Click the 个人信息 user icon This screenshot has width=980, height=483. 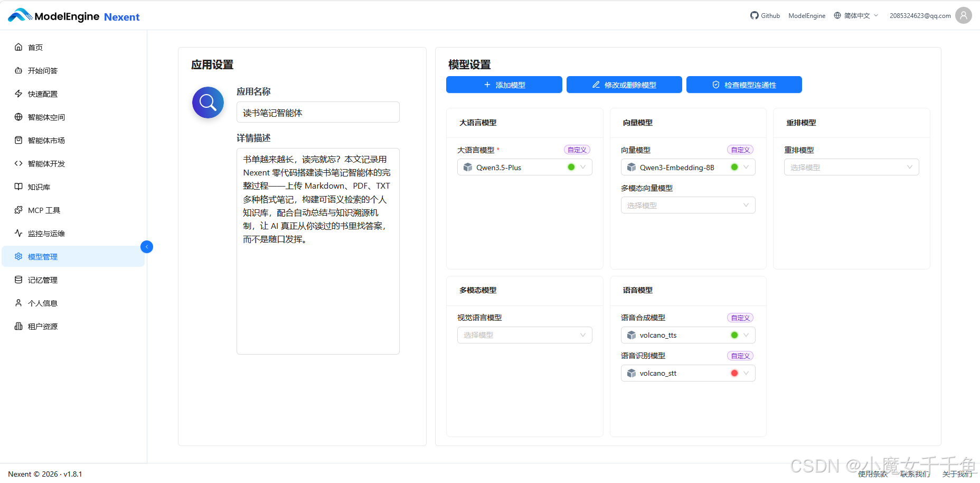pos(18,303)
